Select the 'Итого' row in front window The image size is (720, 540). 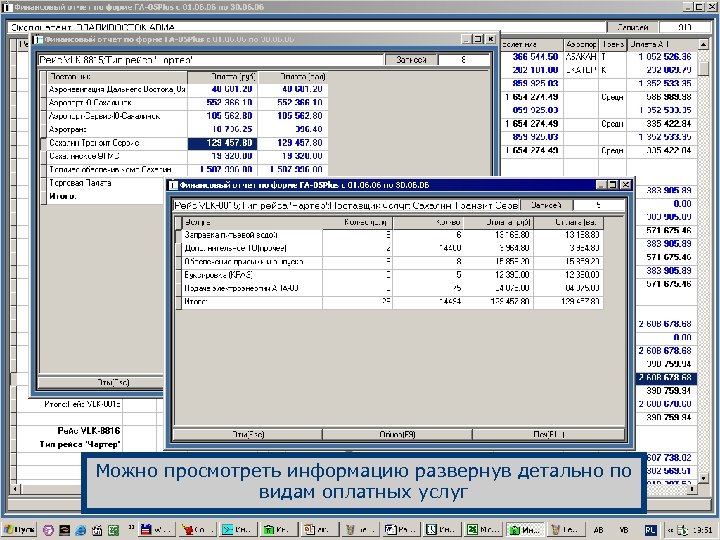pos(389,302)
